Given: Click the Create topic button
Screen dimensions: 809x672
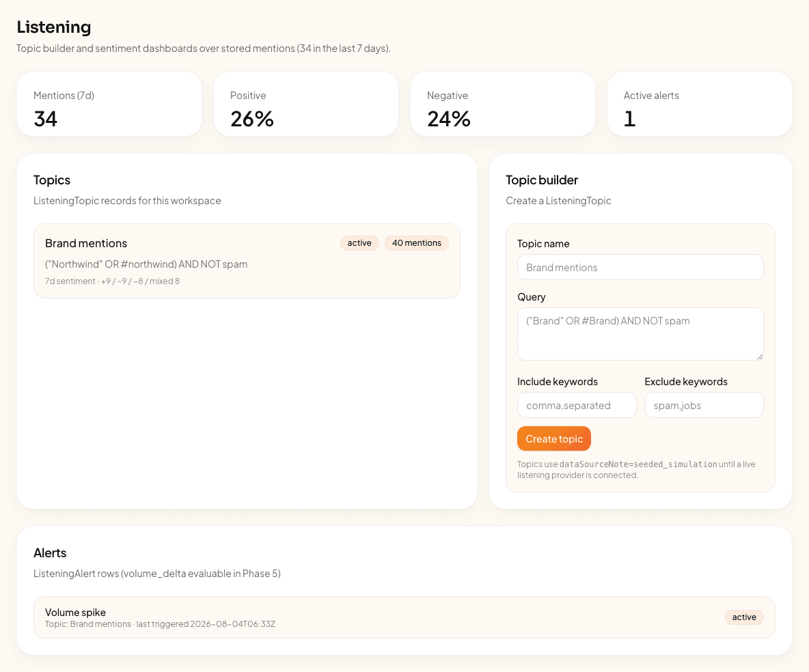Looking at the screenshot, I should pyautogui.click(x=553, y=438).
